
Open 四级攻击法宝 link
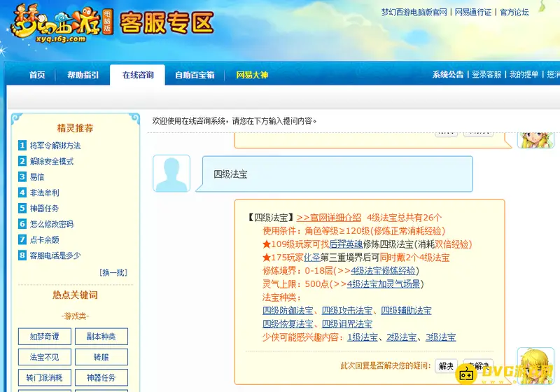[x=347, y=311]
